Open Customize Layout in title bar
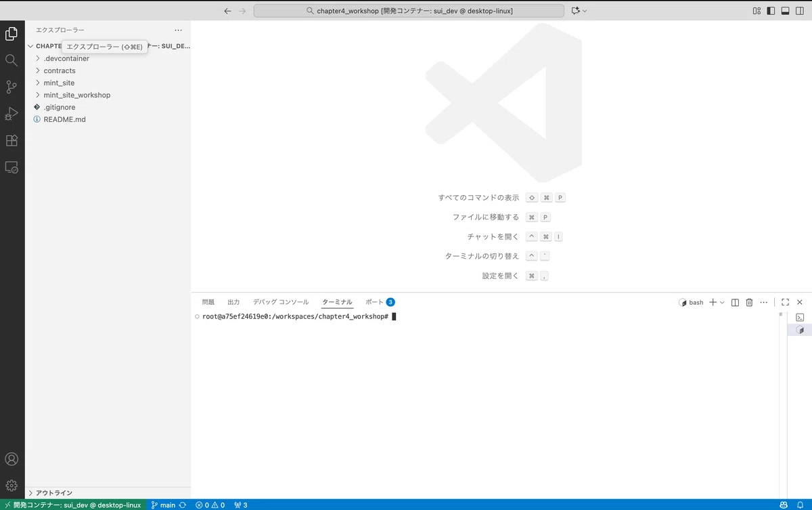This screenshot has width=812, height=510. tap(757, 11)
